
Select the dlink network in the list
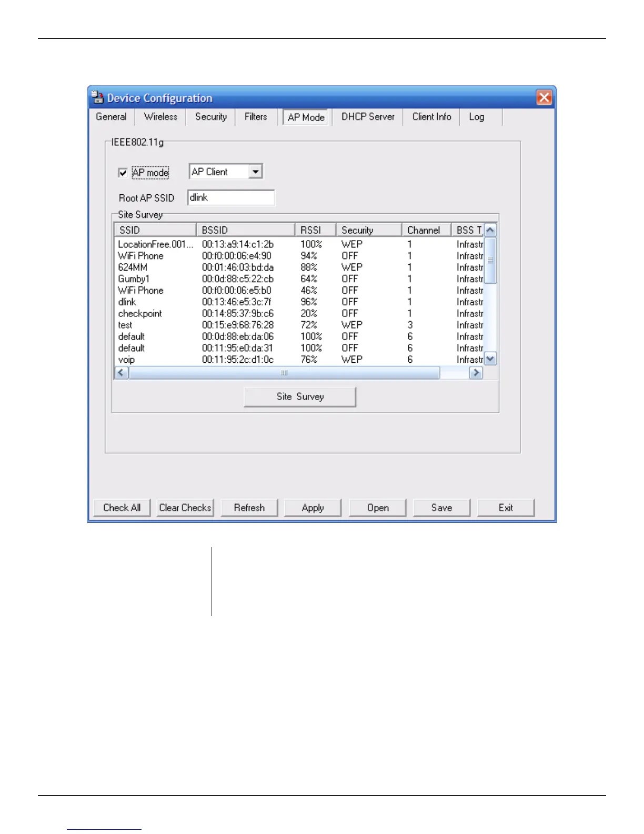pos(299,302)
